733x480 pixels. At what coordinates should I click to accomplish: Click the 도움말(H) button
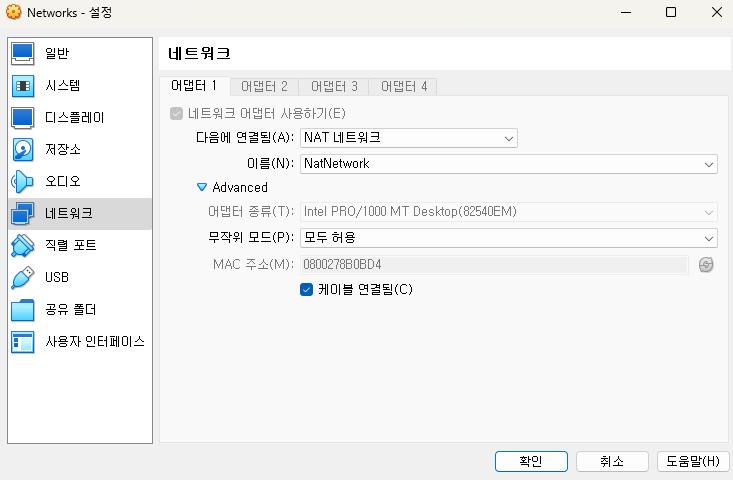coord(693,461)
